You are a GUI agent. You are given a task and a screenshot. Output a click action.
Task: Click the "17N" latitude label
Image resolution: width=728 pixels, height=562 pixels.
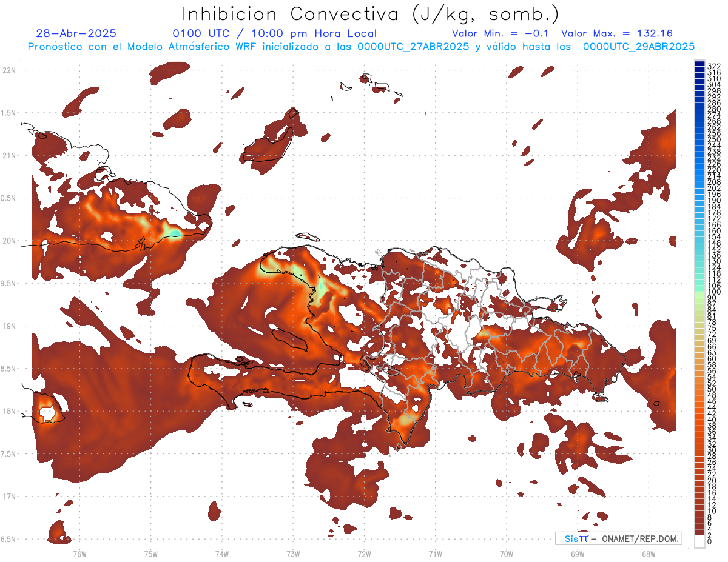click(9, 497)
